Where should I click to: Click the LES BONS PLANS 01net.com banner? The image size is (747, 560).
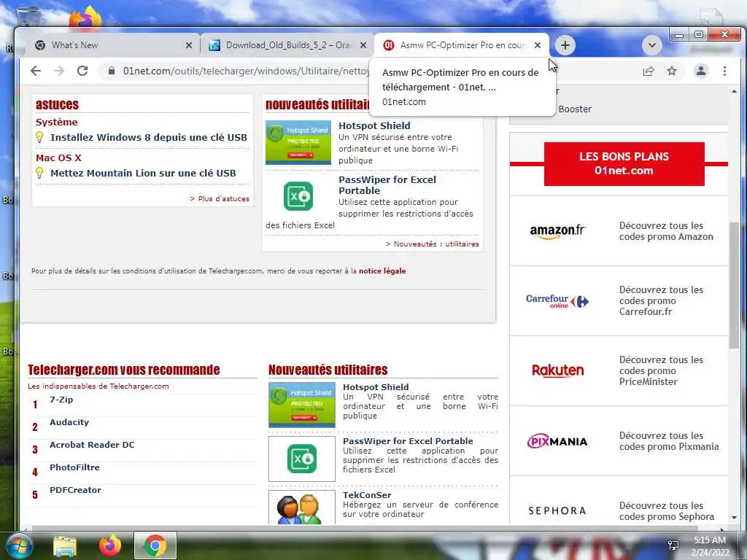624,164
